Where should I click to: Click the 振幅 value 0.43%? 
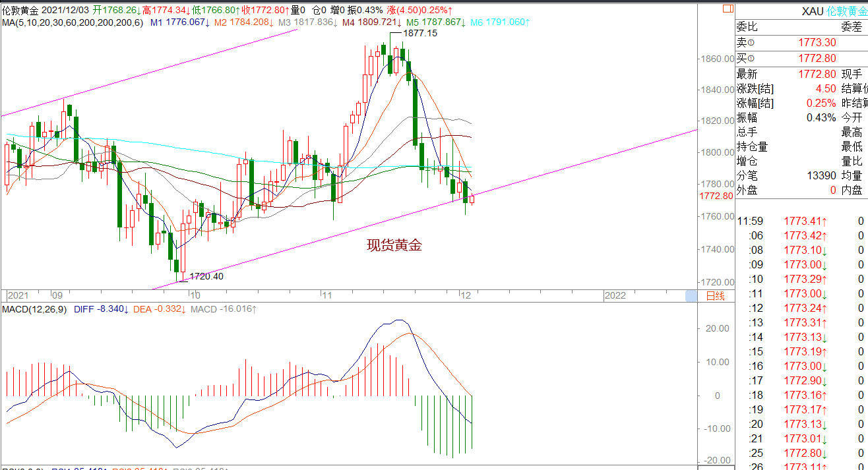click(821, 117)
